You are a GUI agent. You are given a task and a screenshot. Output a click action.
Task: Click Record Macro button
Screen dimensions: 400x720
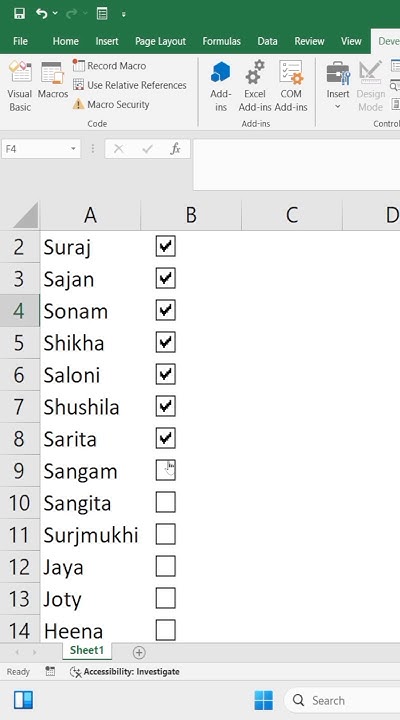tap(110, 66)
